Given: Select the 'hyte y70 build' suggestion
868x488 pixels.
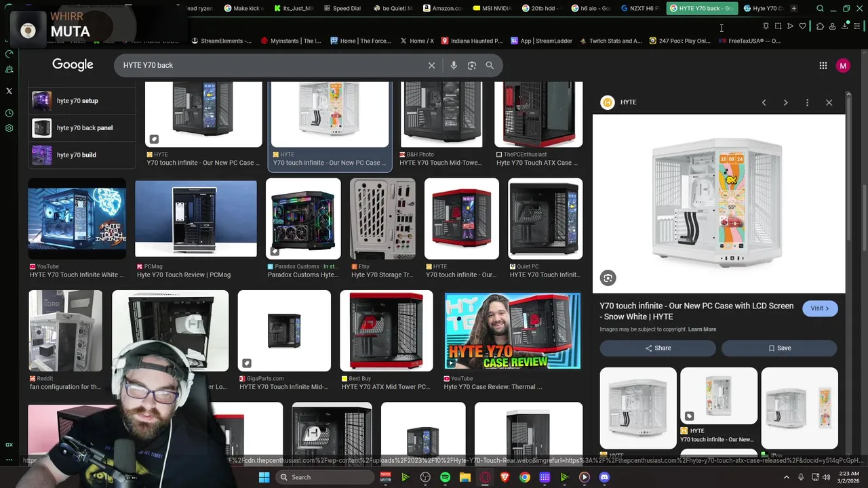Looking at the screenshot, I should pos(82,155).
